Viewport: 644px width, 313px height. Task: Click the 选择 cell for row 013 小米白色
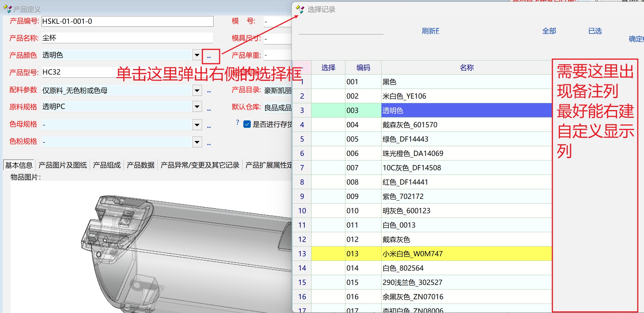(x=328, y=254)
